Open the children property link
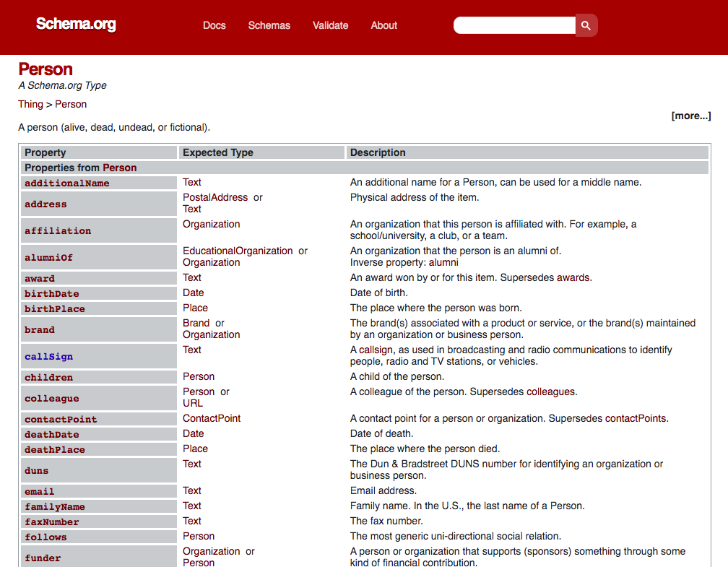The width and height of the screenshot is (728, 567). point(49,377)
